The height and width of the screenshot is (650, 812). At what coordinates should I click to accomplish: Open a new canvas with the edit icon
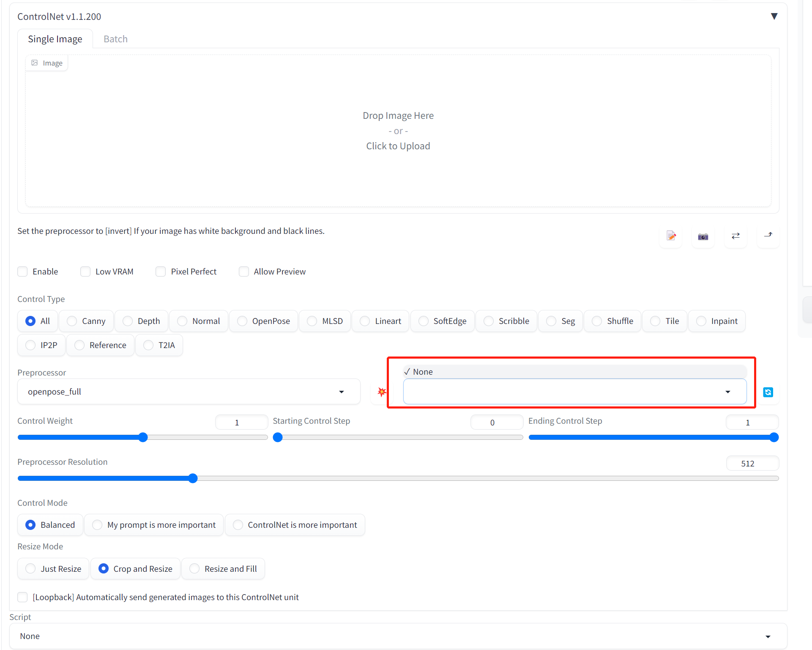click(671, 236)
